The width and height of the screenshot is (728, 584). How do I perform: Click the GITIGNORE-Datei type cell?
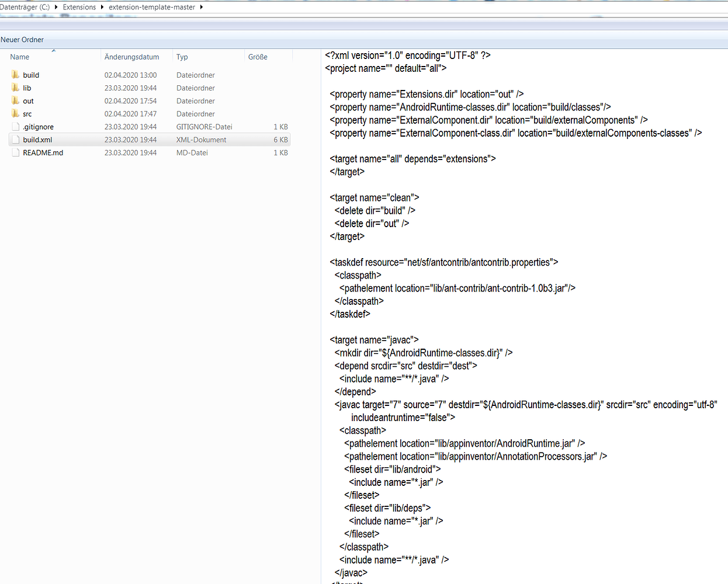click(x=204, y=127)
